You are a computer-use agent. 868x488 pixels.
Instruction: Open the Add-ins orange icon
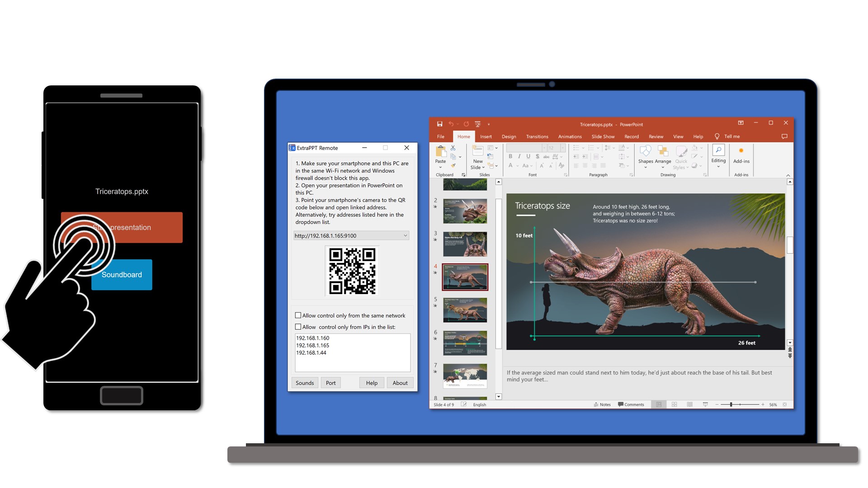point(741,150)
